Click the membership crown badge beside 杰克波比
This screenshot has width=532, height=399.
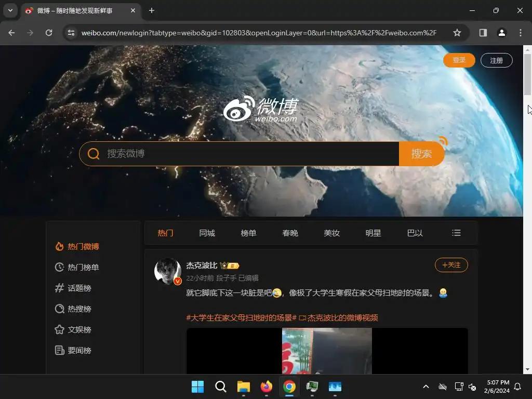(x=229, y=265)
